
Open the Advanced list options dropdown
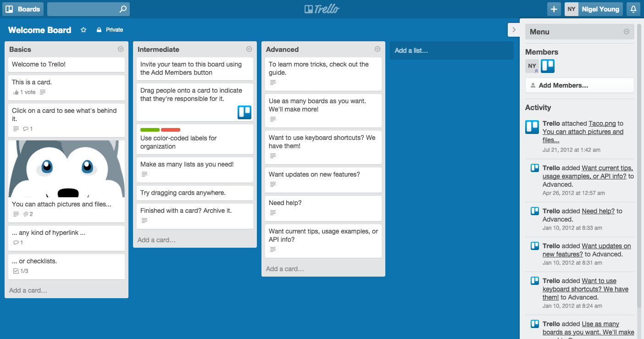click(378, 49)
